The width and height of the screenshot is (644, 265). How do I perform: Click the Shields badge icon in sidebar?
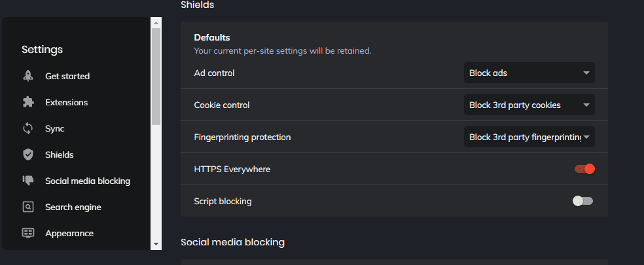[x=28, y=155]
